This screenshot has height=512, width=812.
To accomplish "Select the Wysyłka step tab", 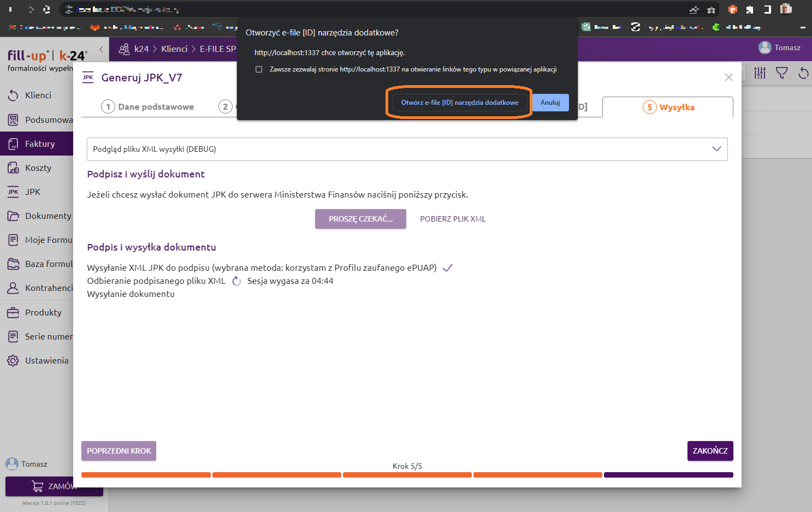I will click(668, 108).
